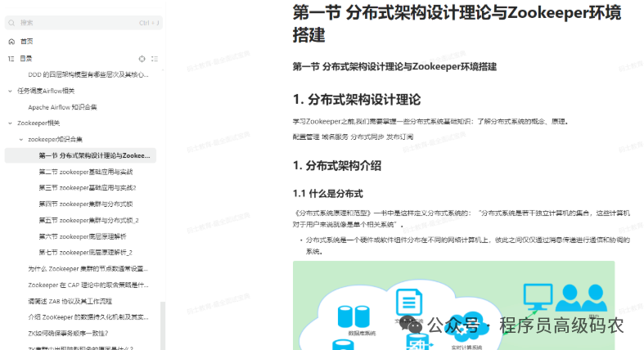The image size is (644, 350).
Task: Click the distributed system diagram image
Action: (454, 305)
